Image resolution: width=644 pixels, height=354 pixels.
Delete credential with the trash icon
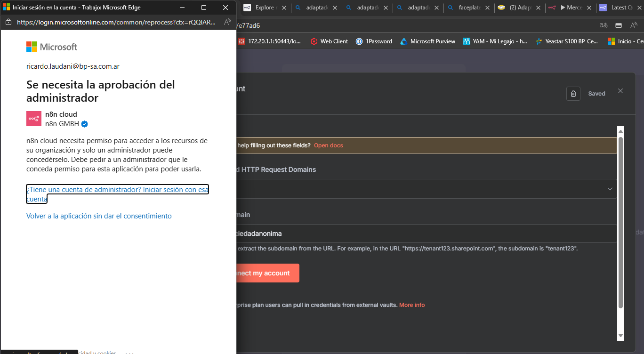[x=573, y=94]
